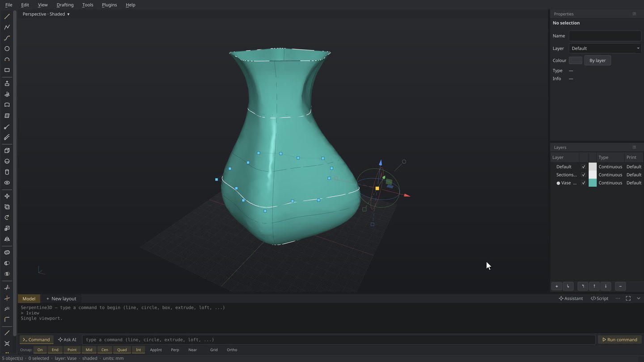
Task: Toggle the End osnap
Action: pos(55,350)
